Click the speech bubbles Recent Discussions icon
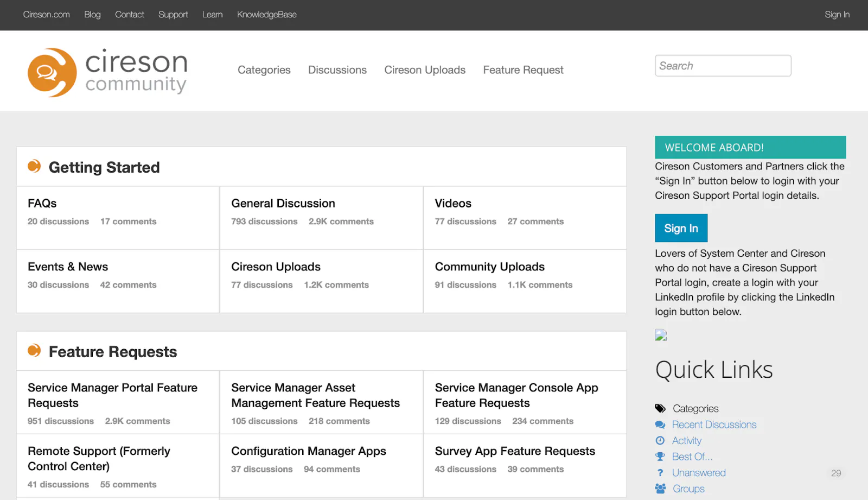Screen dimensions: 868x500 (660, 425)
